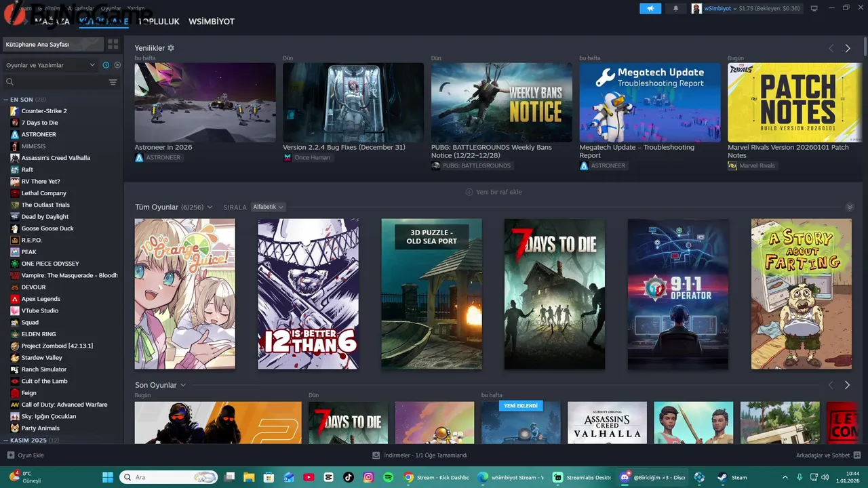This screenshot has height=488, width=868.
Task: Expand Son Oyunlar shelf dropdown
Action: [x=183, y=385]
